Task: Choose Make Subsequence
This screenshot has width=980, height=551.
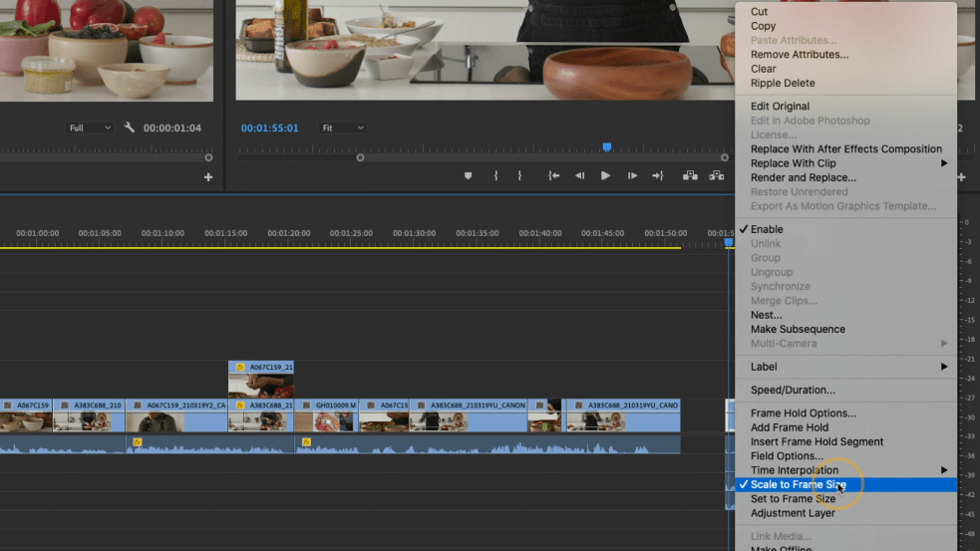Action: click(845, 329)
